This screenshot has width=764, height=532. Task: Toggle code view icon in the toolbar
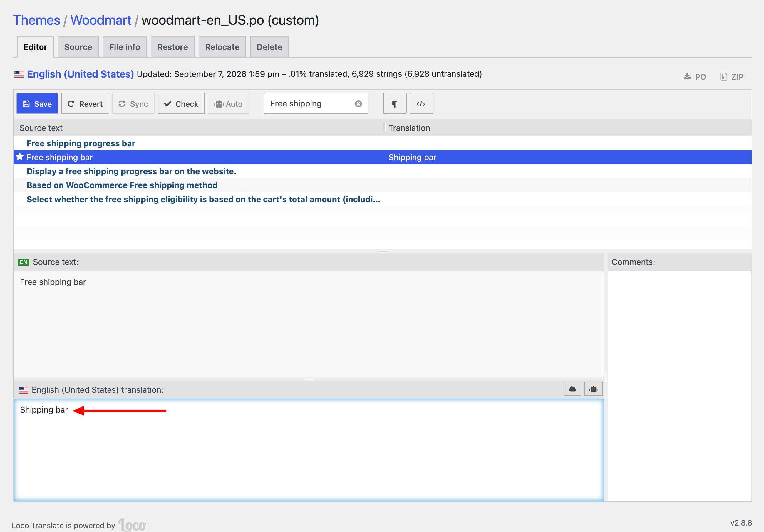coord(421,104)
